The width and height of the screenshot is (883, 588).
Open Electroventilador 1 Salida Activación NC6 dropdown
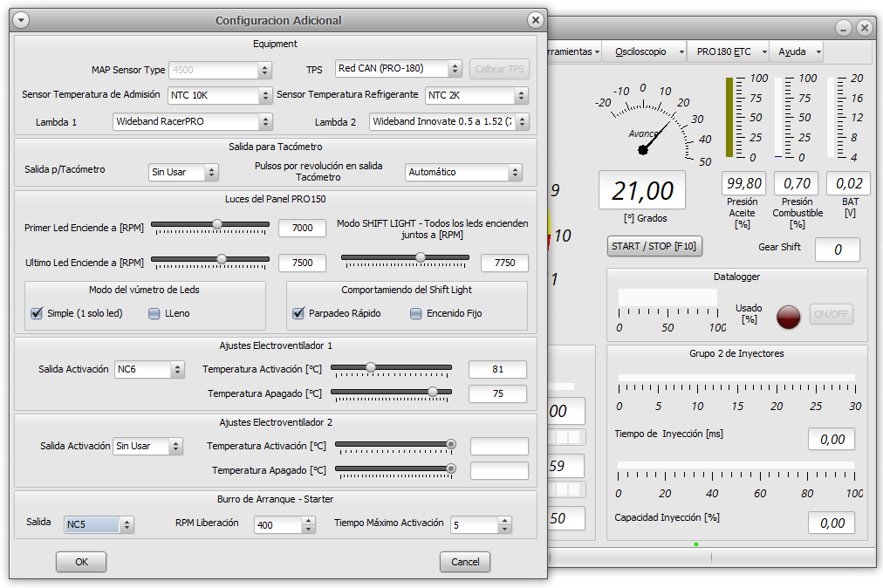coord(149,370)
